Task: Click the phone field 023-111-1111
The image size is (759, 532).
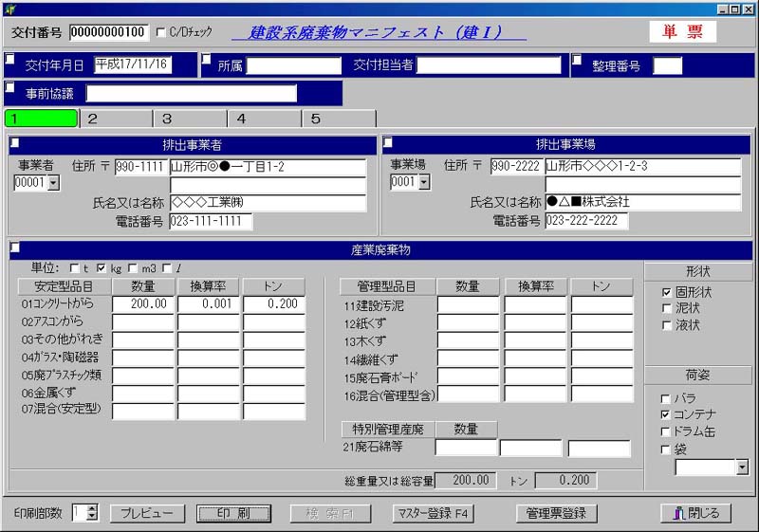Action: [211, 222]
